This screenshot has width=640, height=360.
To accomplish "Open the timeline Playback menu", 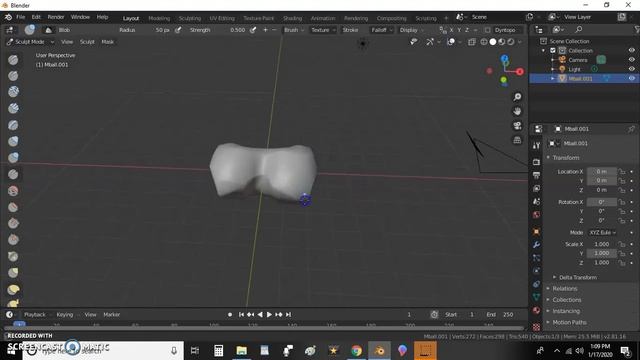I will click(x=35, y=315).
